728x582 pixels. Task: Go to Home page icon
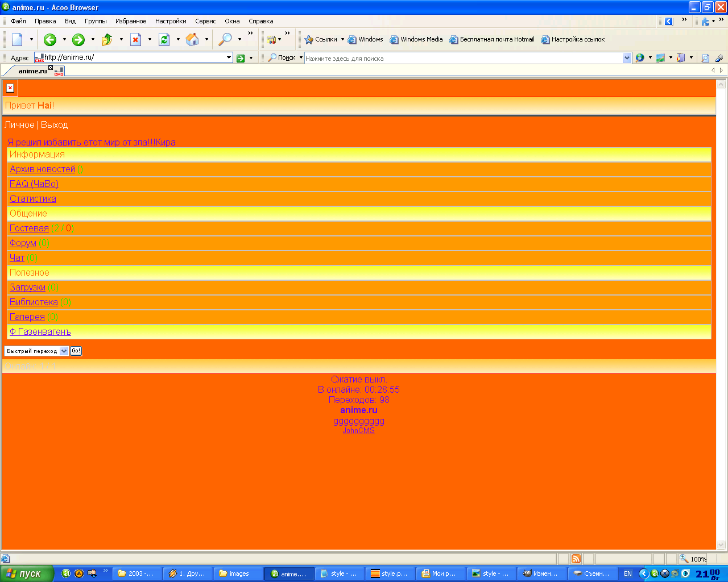[x=192, y=39]
